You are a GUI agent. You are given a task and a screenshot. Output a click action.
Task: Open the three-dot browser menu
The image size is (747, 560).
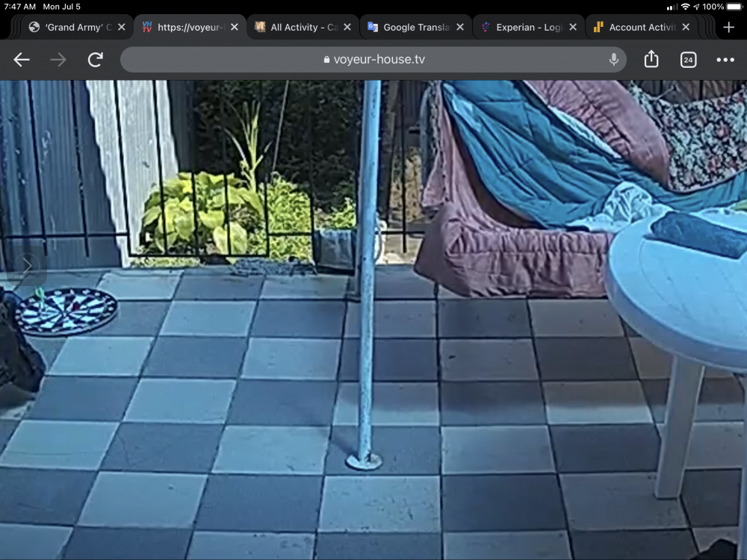pos(725,60)
